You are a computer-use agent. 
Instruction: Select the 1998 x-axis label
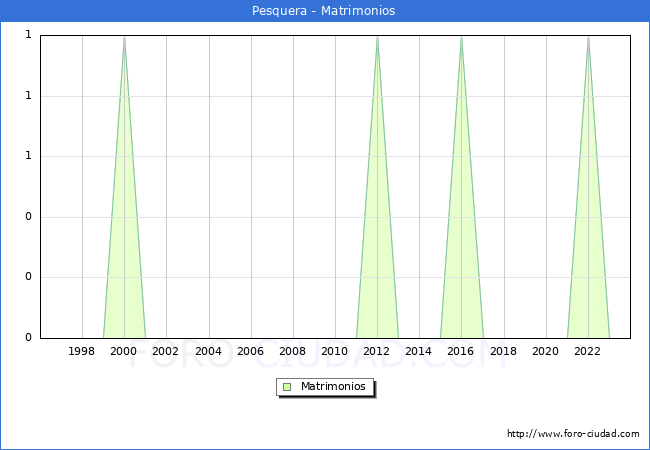[82, 351]
